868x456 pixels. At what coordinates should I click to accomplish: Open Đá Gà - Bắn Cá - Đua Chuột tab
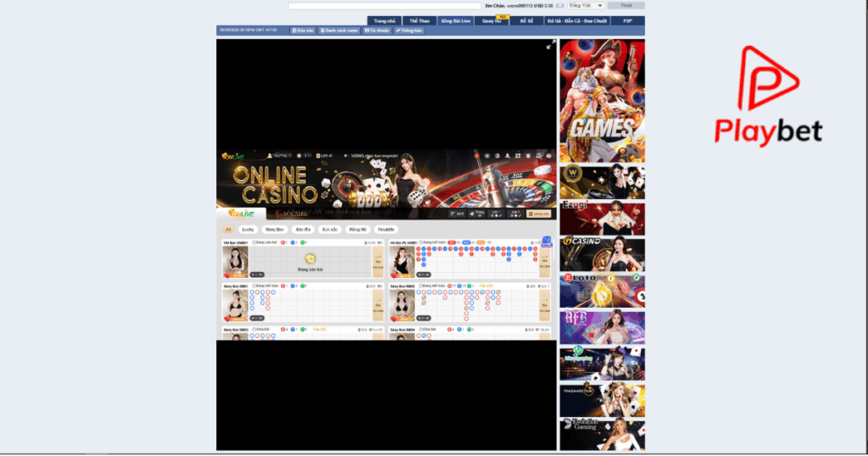click(576, 21)
